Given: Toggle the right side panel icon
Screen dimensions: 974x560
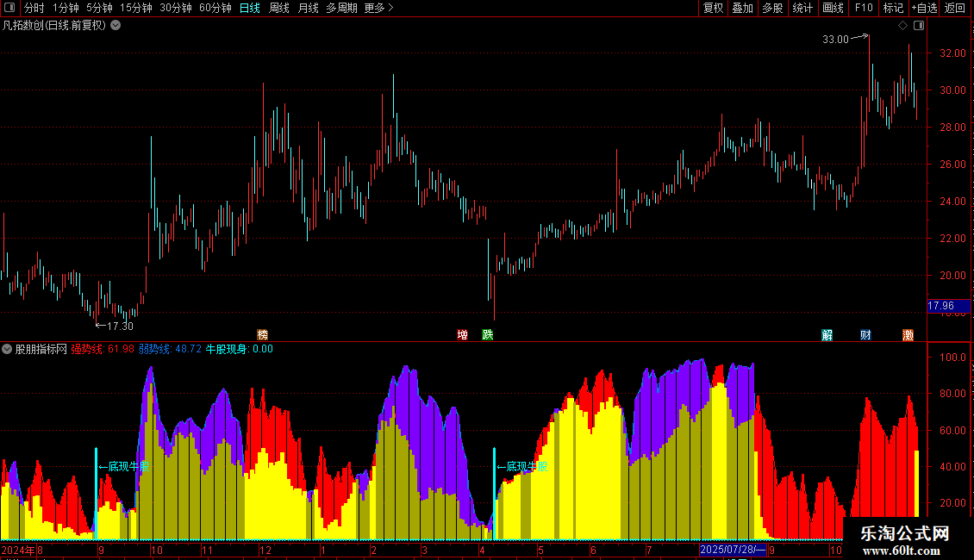Looking at the screenshot, I should tap(919, 26).
